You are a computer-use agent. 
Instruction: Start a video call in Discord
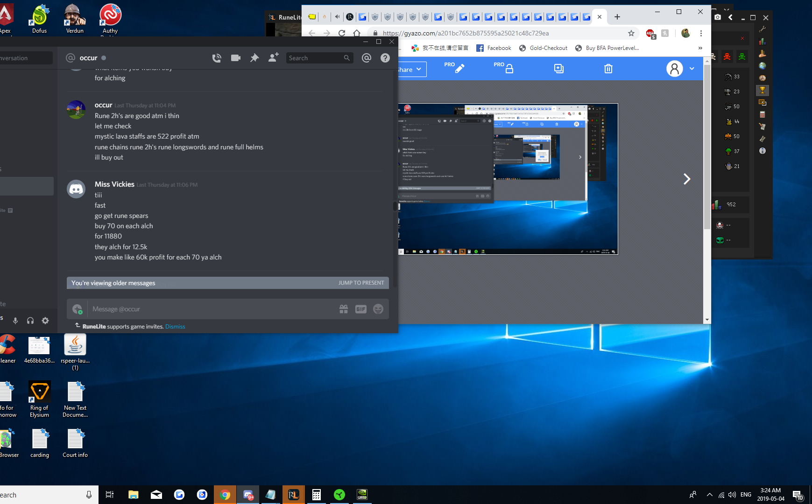pos(236,58)
